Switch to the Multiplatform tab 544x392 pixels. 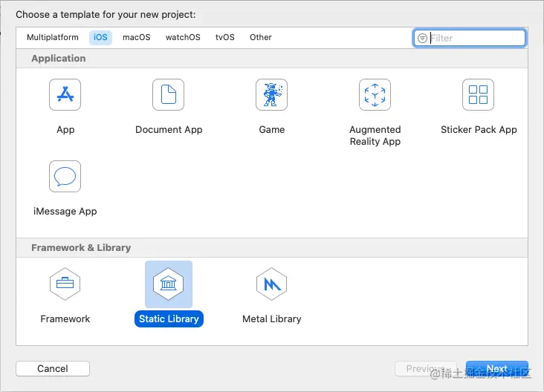coord(53,37)
